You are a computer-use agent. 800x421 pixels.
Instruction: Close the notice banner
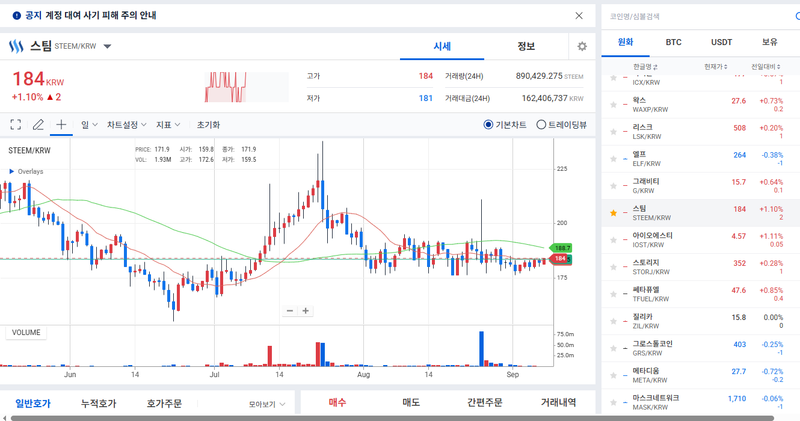coord(579,16)
